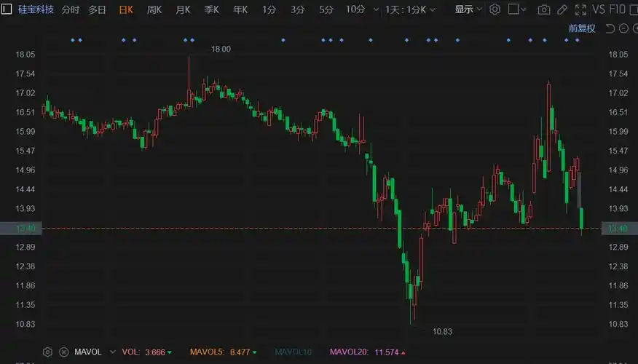638x364 pixels.
Task: Take a chart screenshot with camera icon
Action: 543,9
